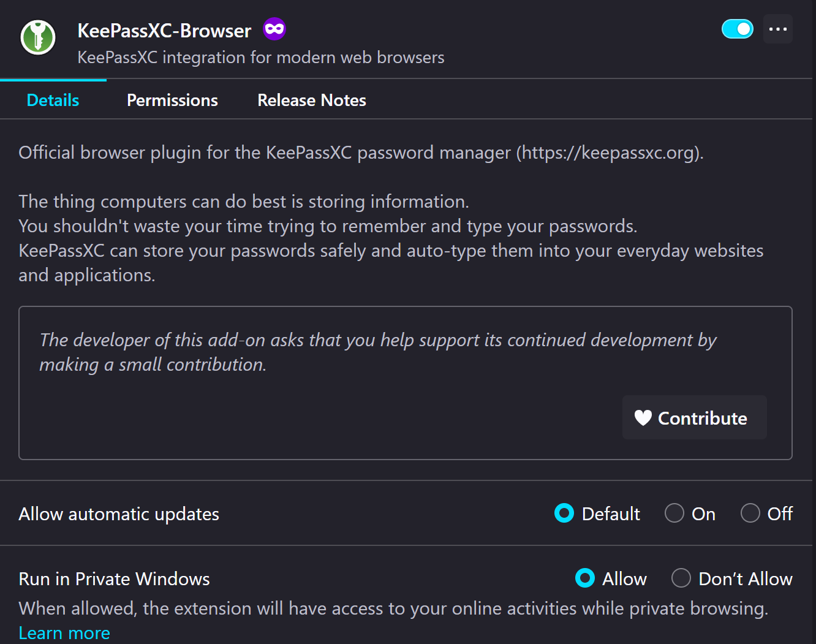Select Don't Allow for private windows
Screen dimensions: 816x644
(x=681, y=578)
